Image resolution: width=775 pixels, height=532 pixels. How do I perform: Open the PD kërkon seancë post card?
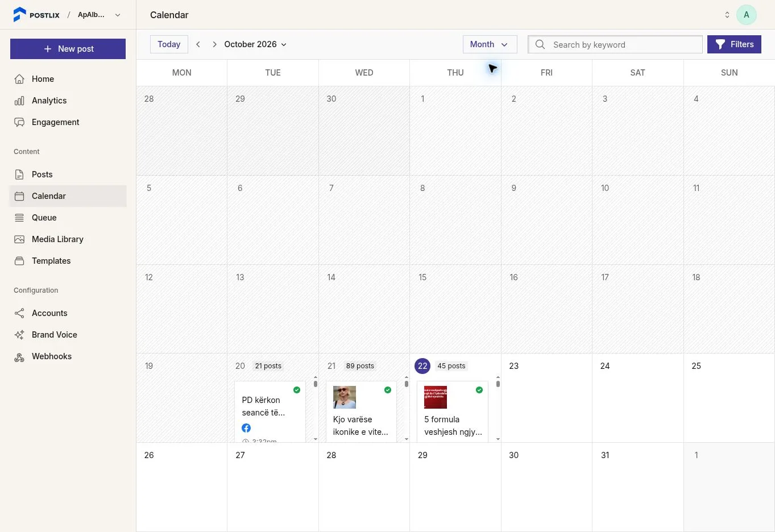[x=270, y=412]
